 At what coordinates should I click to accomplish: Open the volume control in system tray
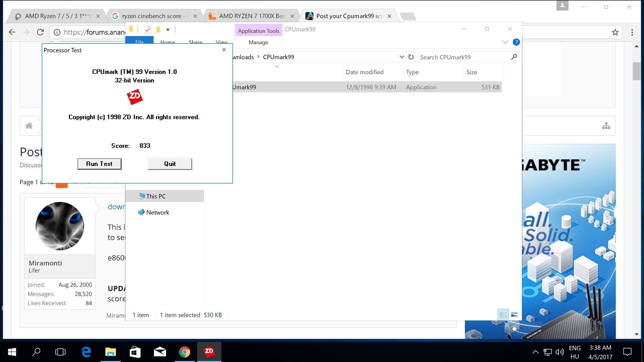coord(560,352)
